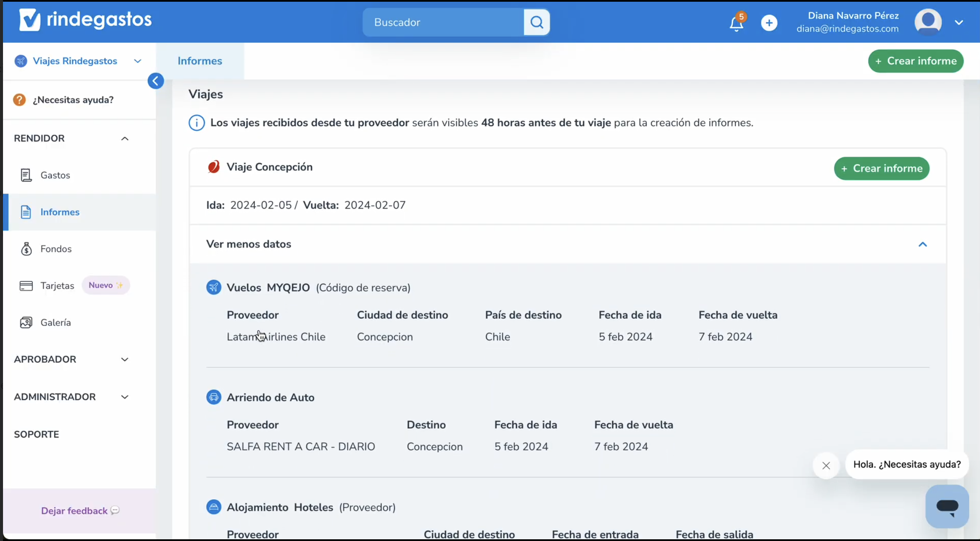
Task: Open the chat support bubble icon
Action: click(947, 506)
